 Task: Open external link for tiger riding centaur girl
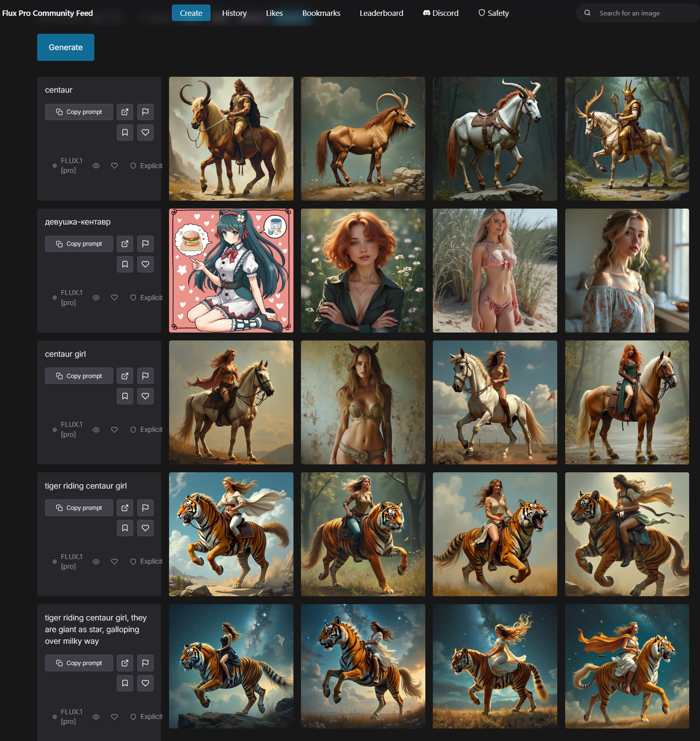[125, 508]
